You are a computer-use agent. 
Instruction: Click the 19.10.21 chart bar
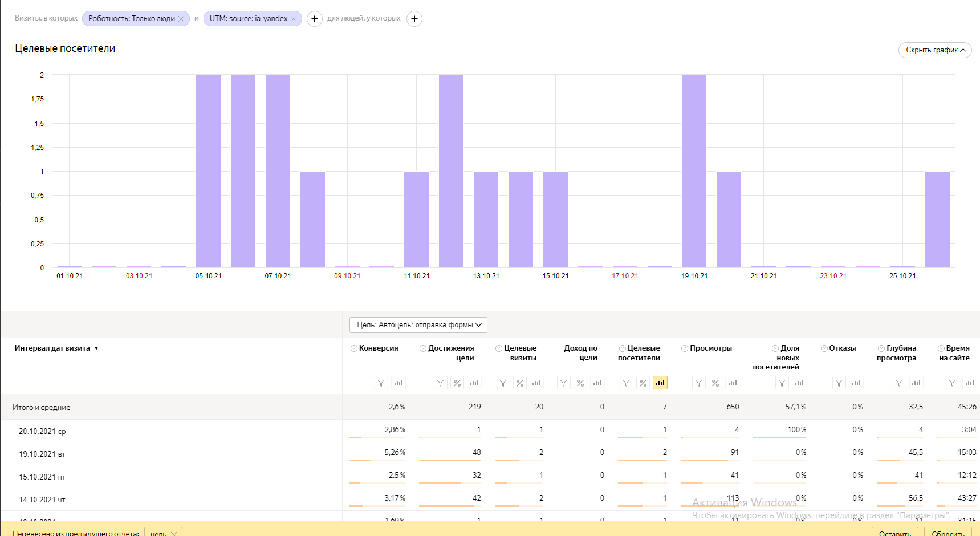click(x=694, y=171)
